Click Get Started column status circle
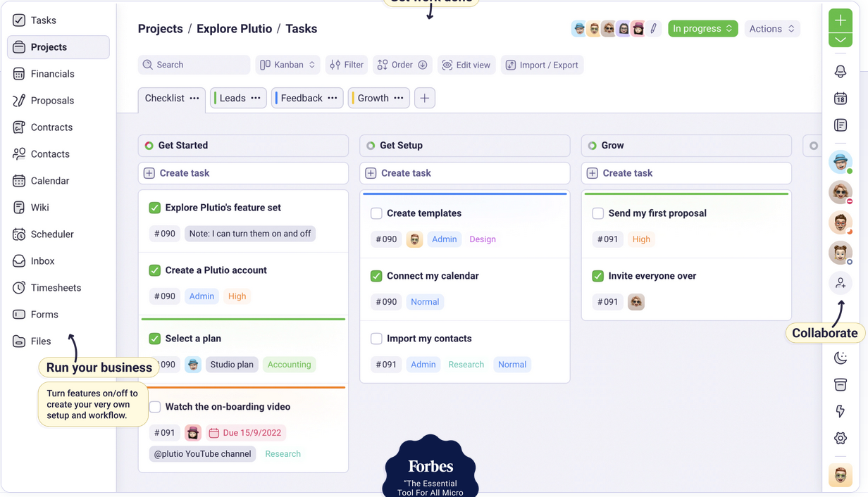This screenshot has width=868, height=497. tap(149, 146)
